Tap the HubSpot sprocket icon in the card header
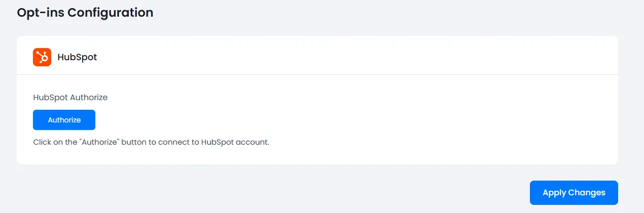644x213 pixels. point(42,57)
